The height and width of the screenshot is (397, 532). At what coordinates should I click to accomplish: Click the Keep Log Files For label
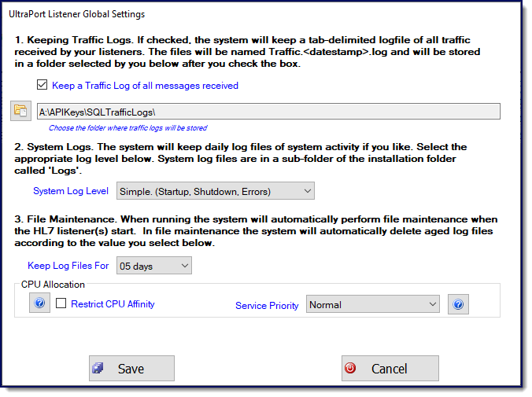(68, 266)
